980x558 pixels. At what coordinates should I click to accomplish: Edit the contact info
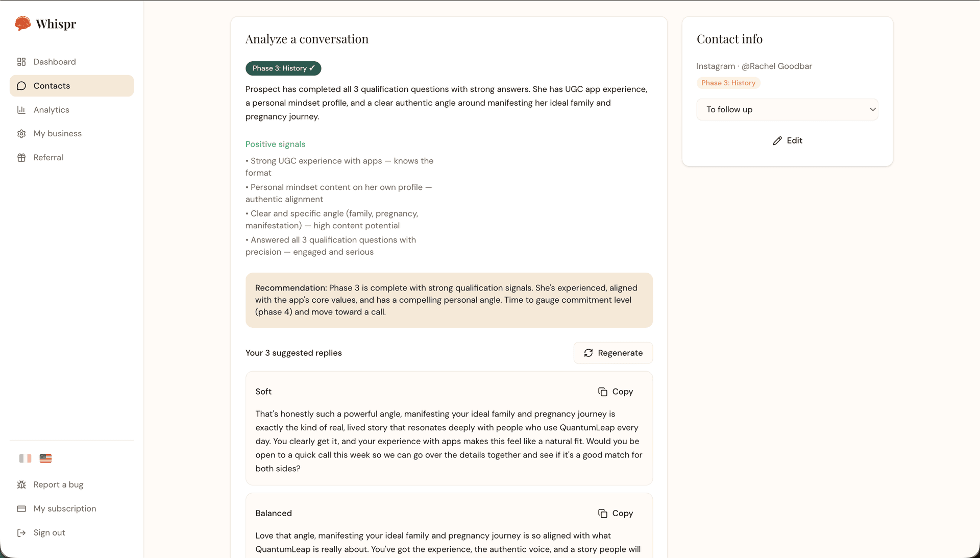tap(787, 140)
